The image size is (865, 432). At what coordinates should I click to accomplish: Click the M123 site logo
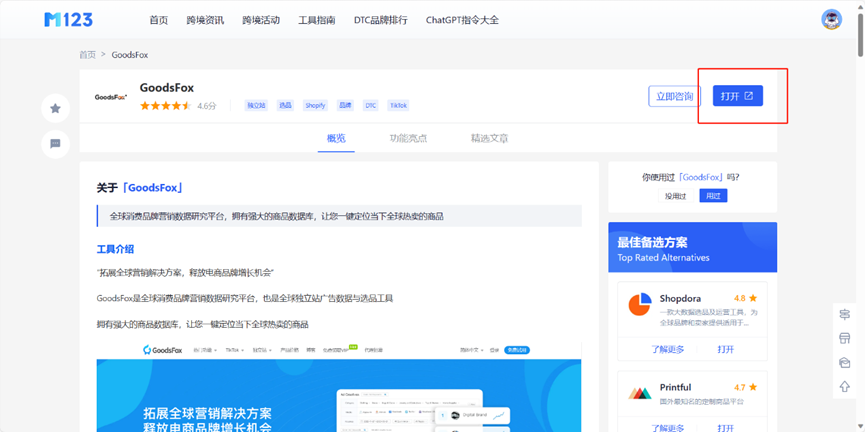click(x=68, y=20)
